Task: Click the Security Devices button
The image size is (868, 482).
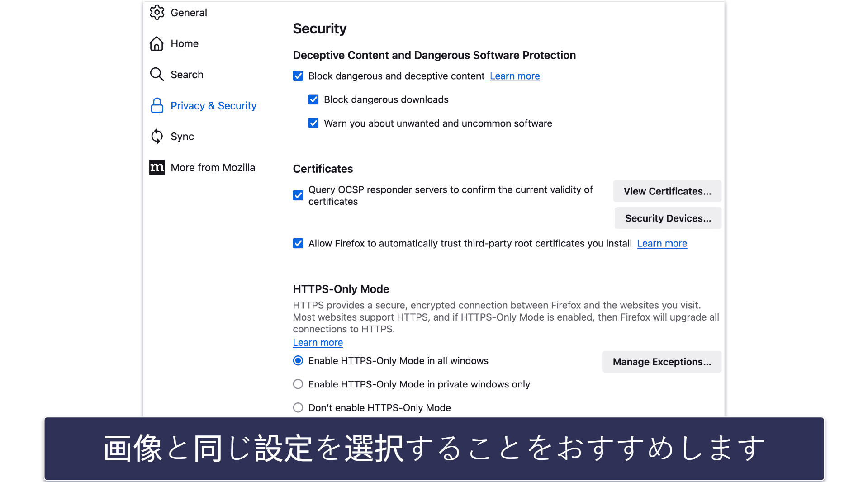Action: (668, 218)
